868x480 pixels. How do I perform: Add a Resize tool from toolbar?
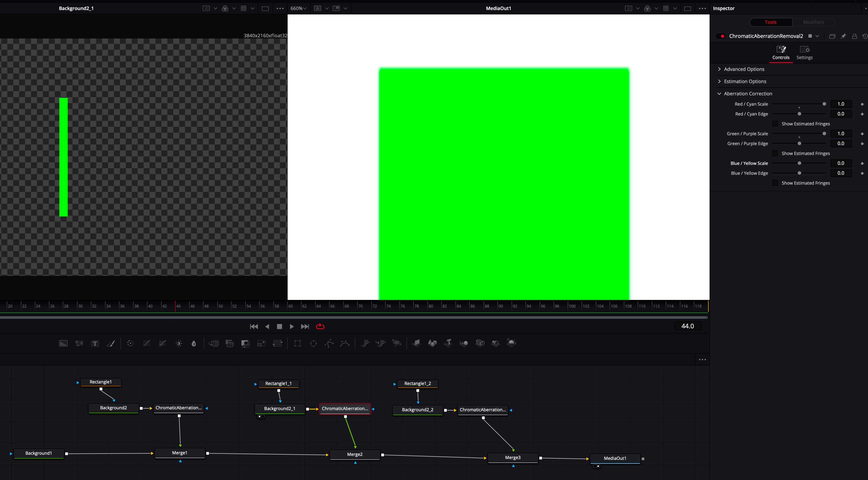click(x=261, y=343)
